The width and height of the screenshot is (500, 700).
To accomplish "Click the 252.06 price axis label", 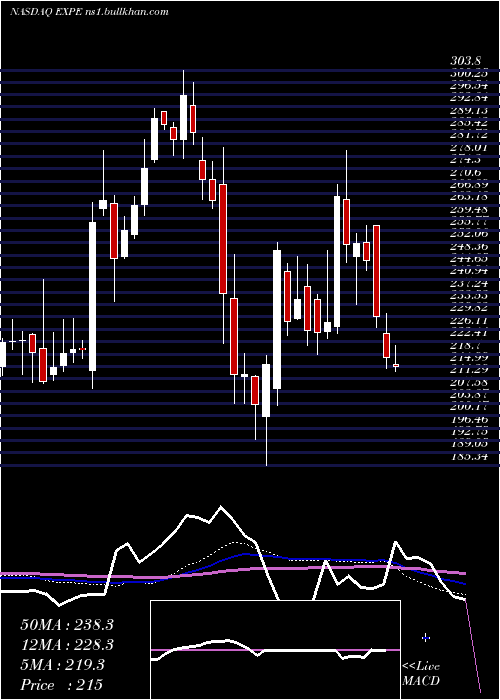I will [468, 234].
